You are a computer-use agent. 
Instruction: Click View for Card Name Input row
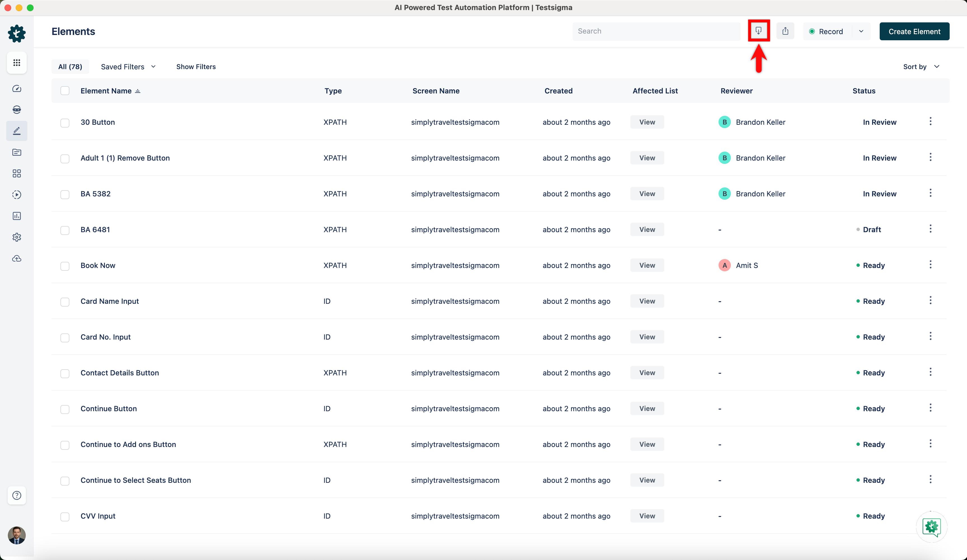[x=647, y=301]
